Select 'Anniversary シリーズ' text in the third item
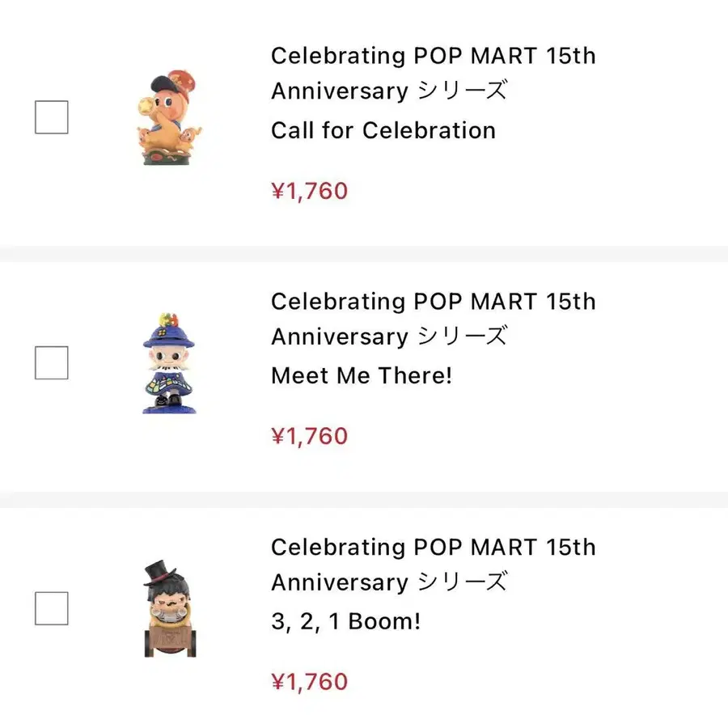This screenshot has height=728, width=728. [x=389, y=582]
